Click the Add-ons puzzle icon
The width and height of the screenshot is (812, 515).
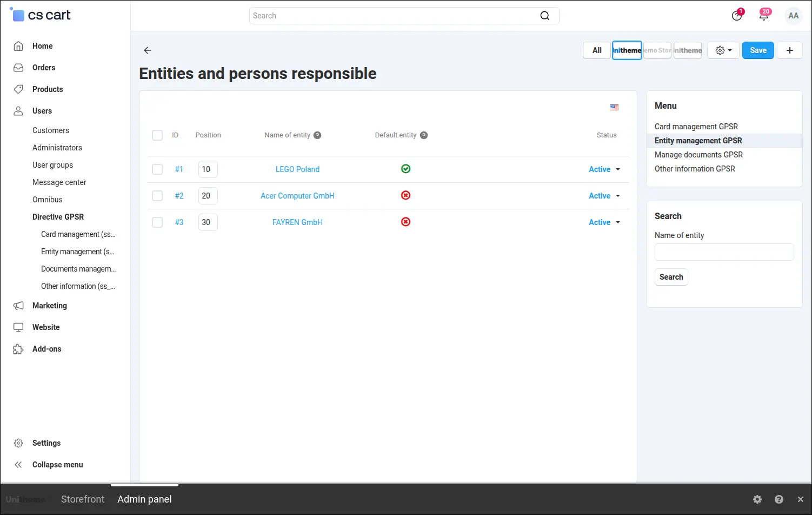18,349
